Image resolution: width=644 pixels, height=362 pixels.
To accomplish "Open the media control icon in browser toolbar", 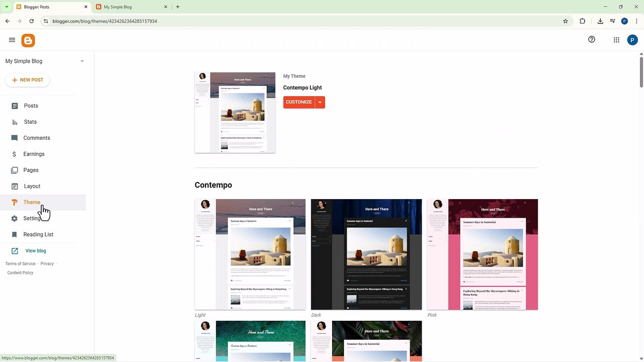I will tap(612, 21).
